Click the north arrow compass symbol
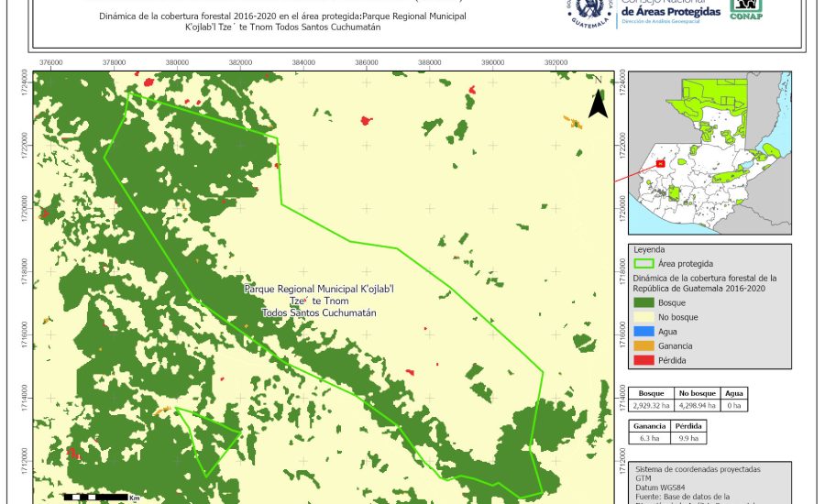The height and width of the screenshot is (504, 825). 597,99
